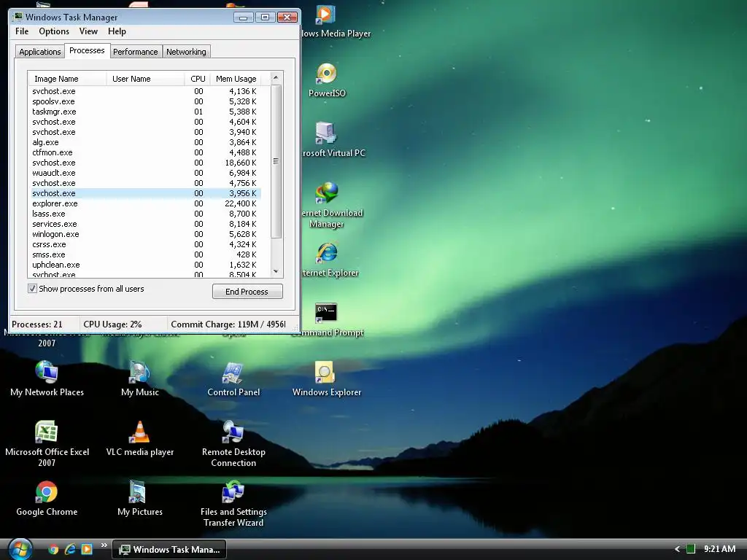
Task: Click the process list scrollbar thumb
Action: click(x=276, y=161)
